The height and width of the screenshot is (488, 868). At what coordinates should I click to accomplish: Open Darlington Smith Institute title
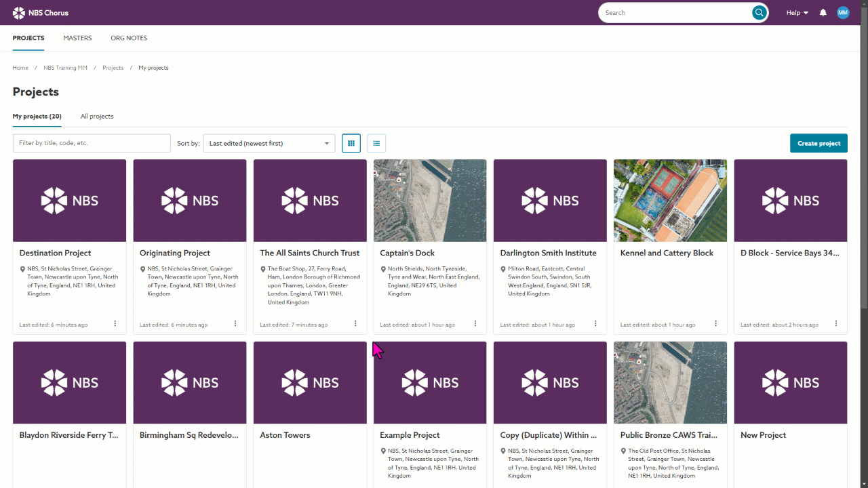(549, 253)
